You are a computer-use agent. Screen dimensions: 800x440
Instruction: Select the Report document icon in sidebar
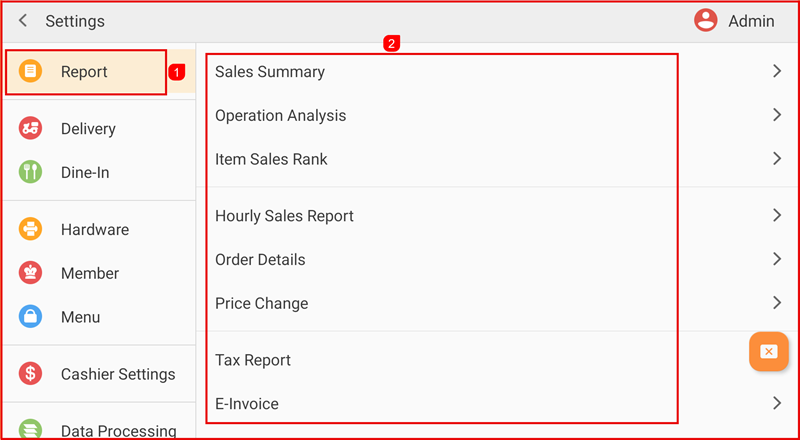(31, 72)
